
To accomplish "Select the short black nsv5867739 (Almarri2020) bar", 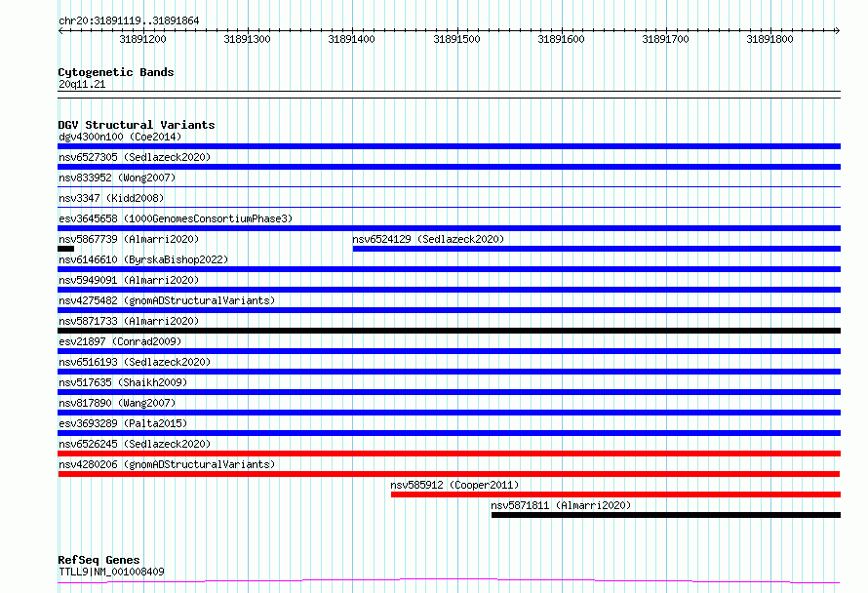I will (66, 249).
